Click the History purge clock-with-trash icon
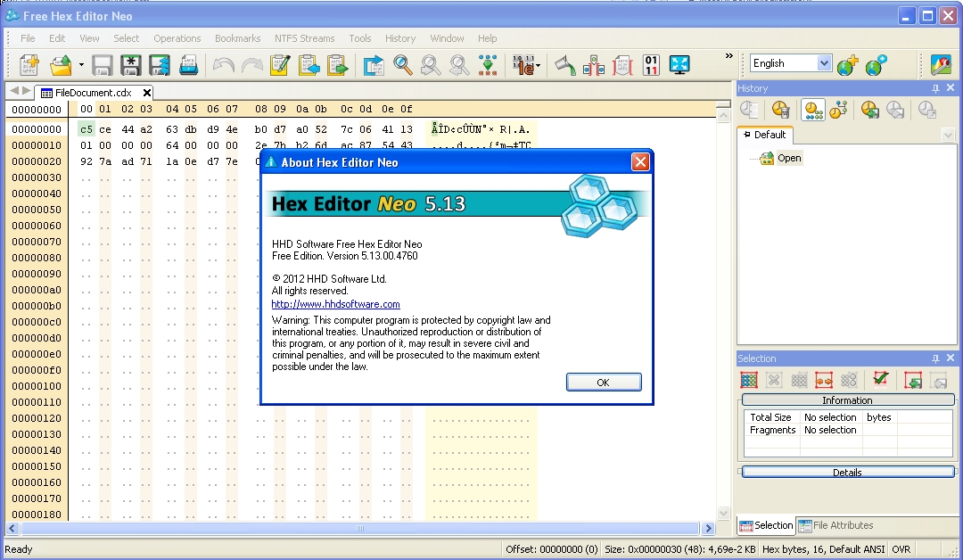Viewport: 963px width, 560px height. coord(780,110)
